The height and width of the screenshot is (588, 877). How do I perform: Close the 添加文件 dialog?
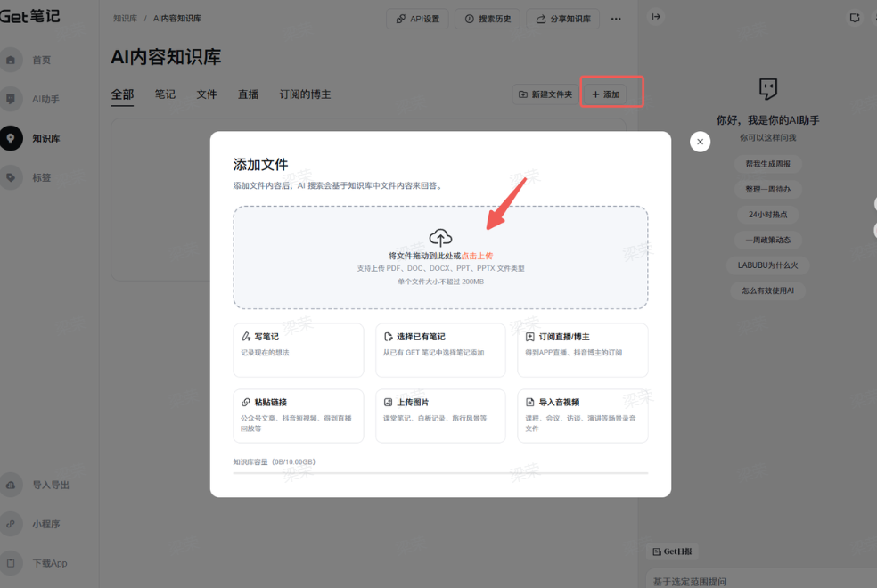coord(701,142)
